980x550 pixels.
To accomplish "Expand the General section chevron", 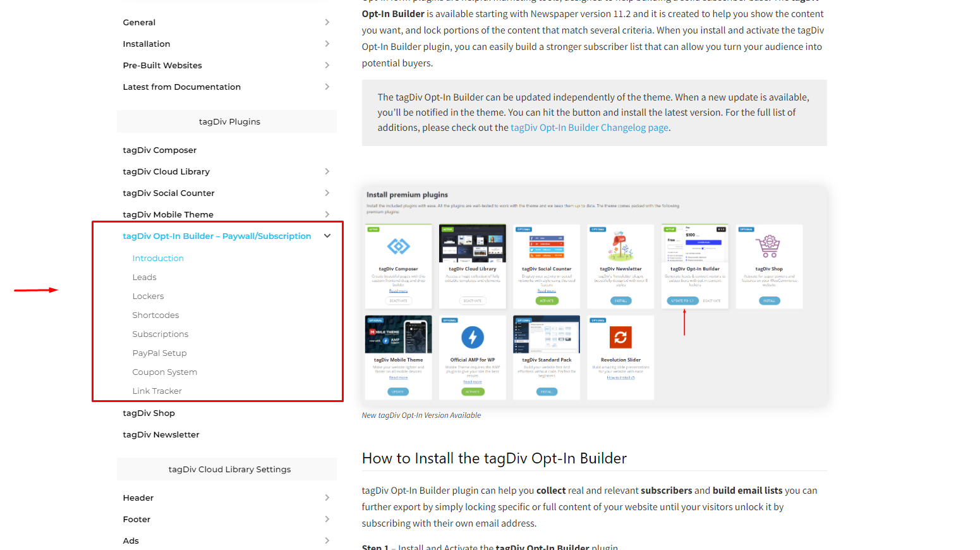I will click(327, 22).
